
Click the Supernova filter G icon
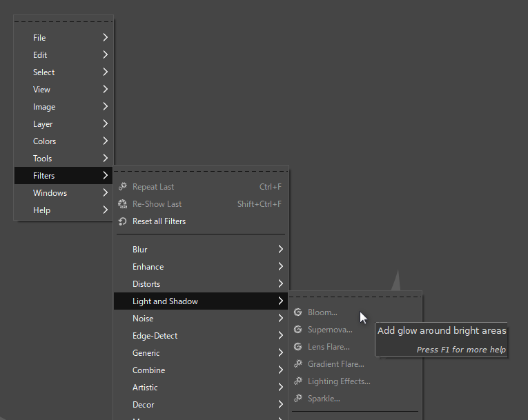(x=297, y=330)
